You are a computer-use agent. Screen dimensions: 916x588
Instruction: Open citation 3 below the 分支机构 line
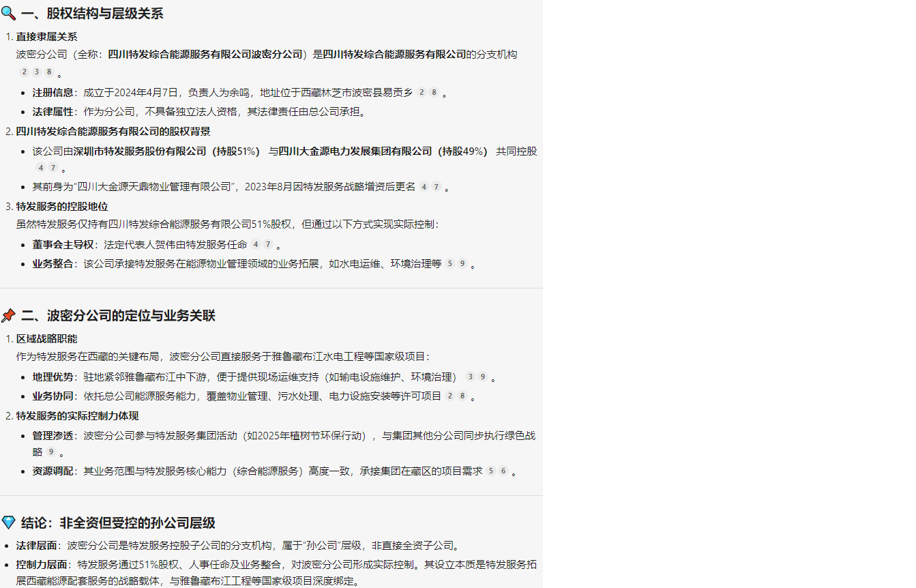point(37,72)
